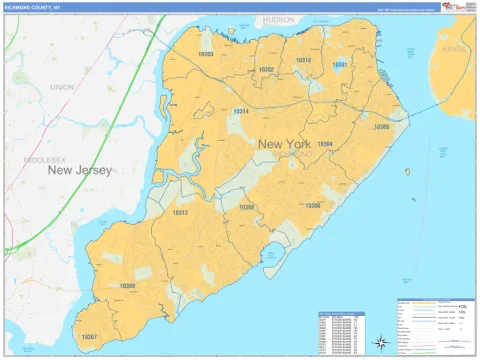
Task: Click the UNION county label
Action: 62,87
